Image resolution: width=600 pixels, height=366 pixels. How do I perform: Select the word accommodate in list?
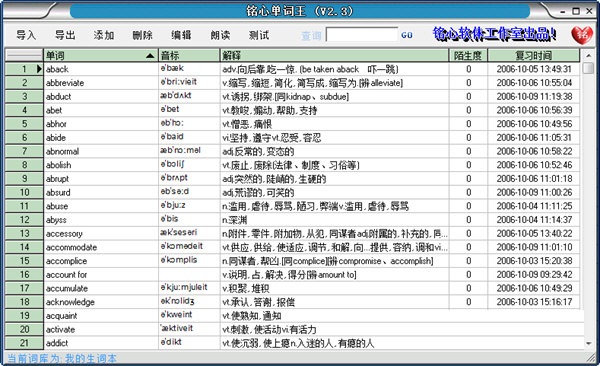pyautogui.click(x=71, y=247)
